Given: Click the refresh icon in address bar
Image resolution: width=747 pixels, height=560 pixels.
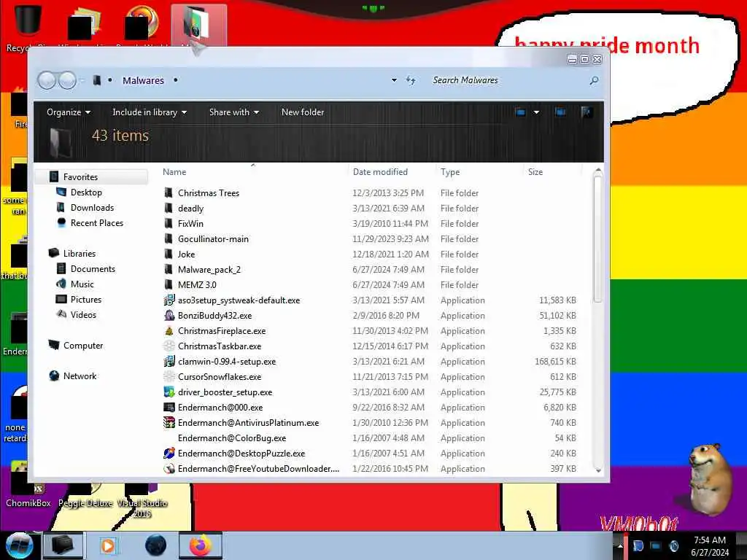Looking at the screenshot, I should (x=411, y=80).
